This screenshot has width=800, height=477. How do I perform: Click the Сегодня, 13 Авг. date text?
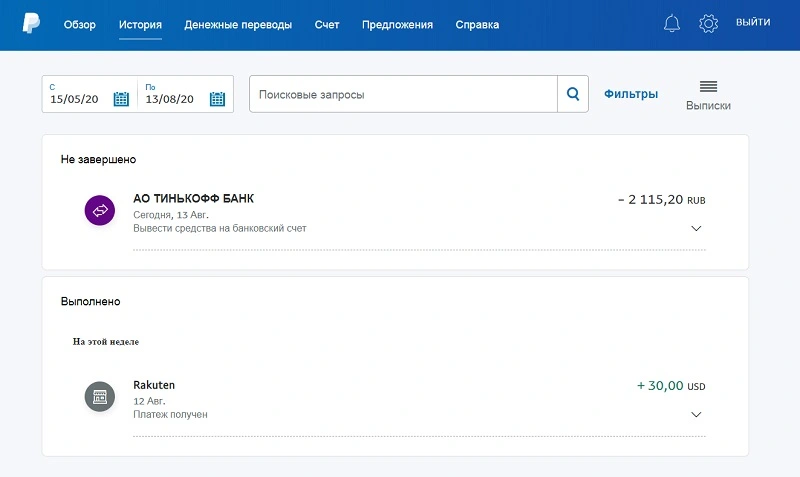coord(171,215)
